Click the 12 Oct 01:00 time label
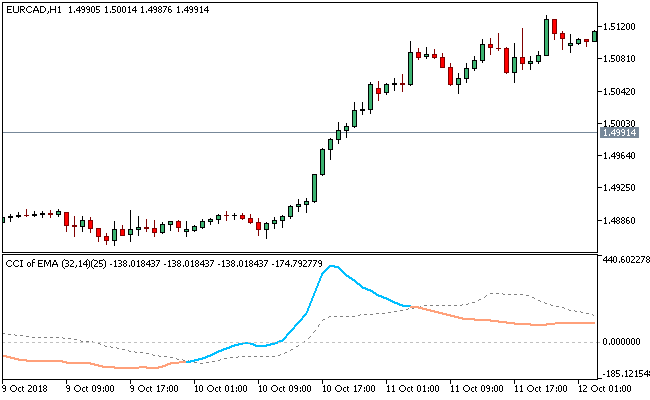This screenshot has height=400, width=650. [605, 387]
